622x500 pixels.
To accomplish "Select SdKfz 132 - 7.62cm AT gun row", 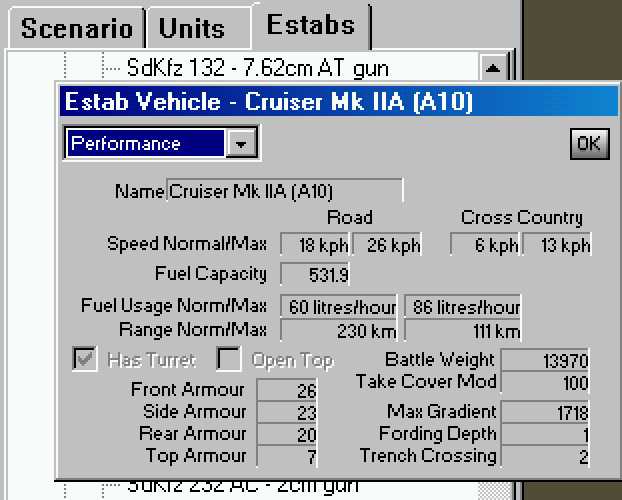I will pyautogui.click(x=257, y=68).
